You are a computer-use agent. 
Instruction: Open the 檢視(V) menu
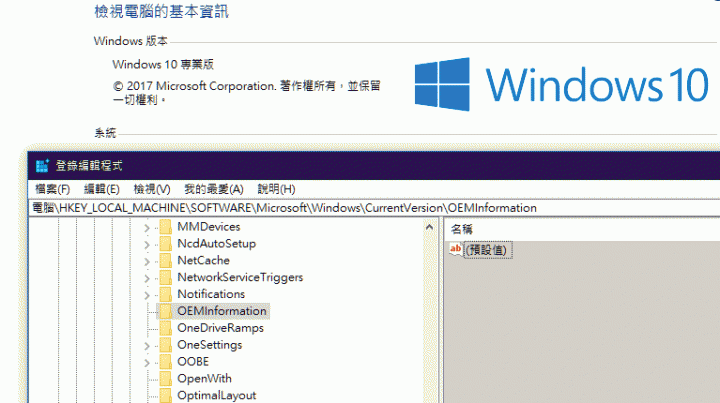point(152,189)
